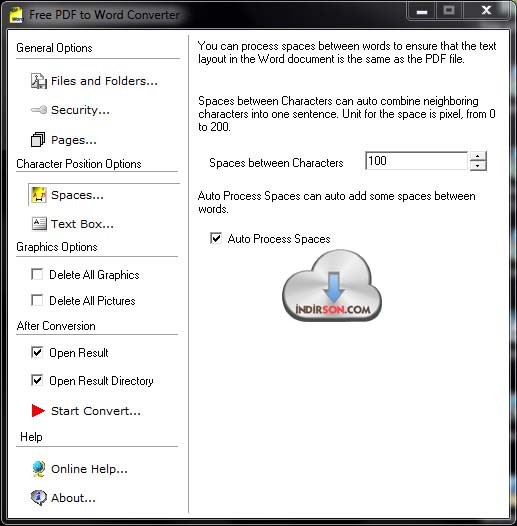
Task: Uncheck the Open Result checkbox
Action: point(37,352)
